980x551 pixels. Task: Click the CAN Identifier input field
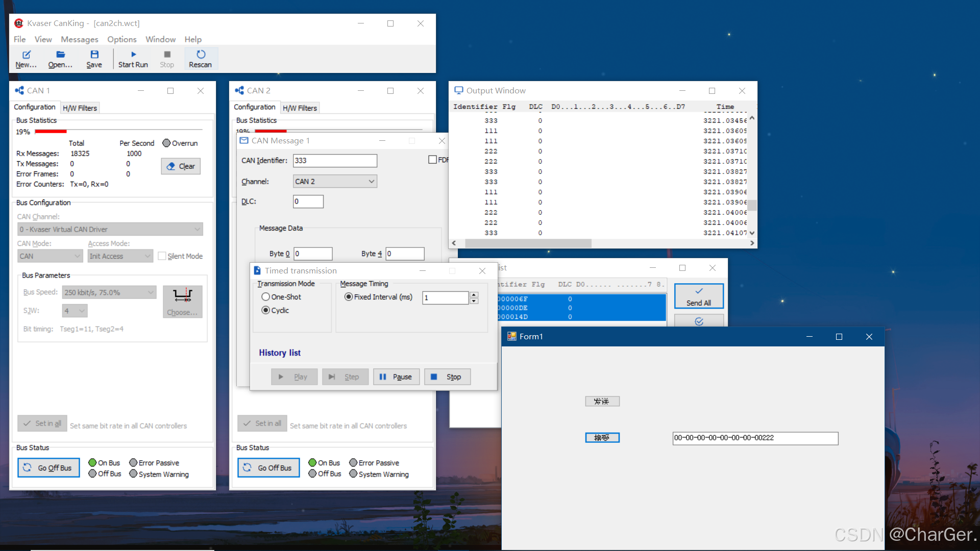(335, 160)
